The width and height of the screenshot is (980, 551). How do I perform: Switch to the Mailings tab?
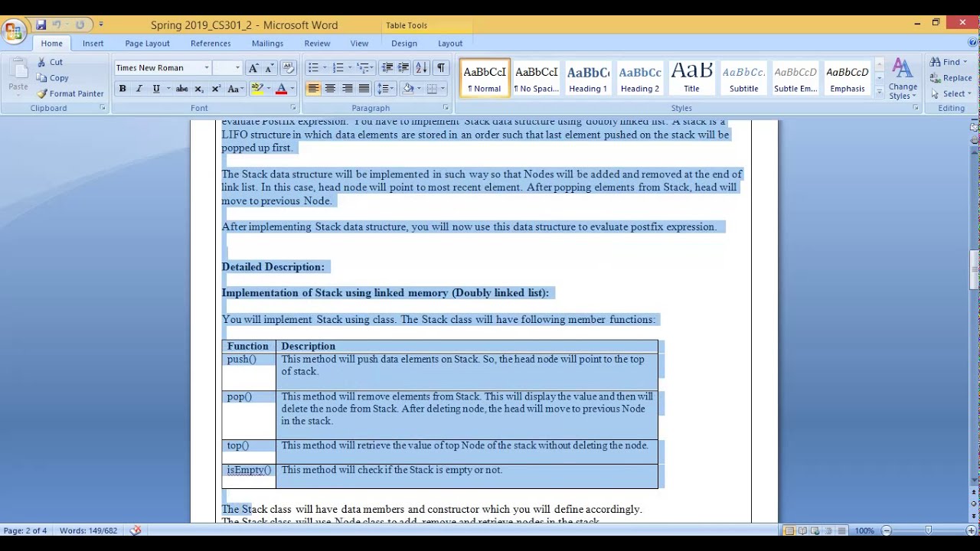tap(267, 44)
